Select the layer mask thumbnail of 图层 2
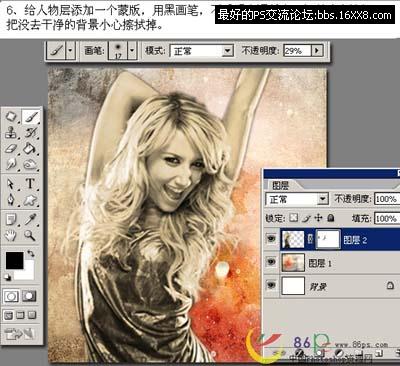The height and width of the screenshot is (366, 400). coord(328,239)
